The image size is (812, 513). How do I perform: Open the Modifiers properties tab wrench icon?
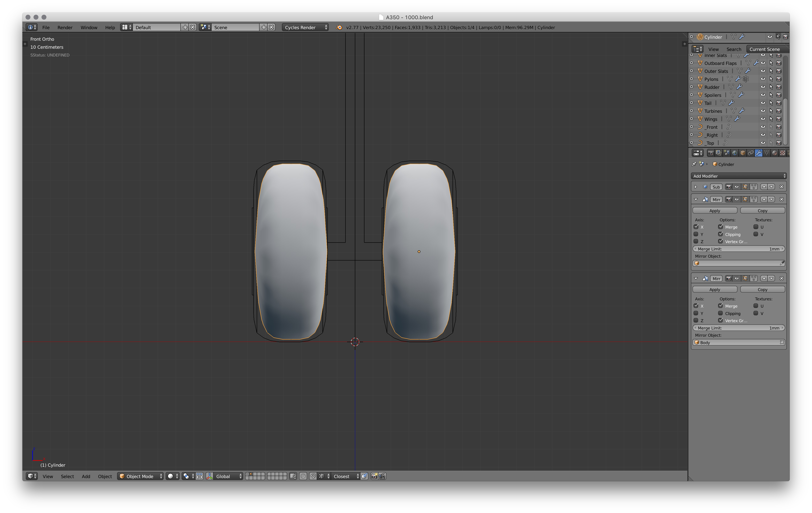tap(759, 153)
